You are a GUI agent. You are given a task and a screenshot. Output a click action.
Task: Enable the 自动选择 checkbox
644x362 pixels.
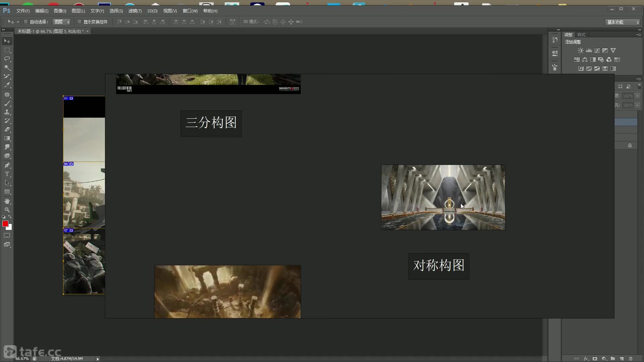click(x=26, y=22)
